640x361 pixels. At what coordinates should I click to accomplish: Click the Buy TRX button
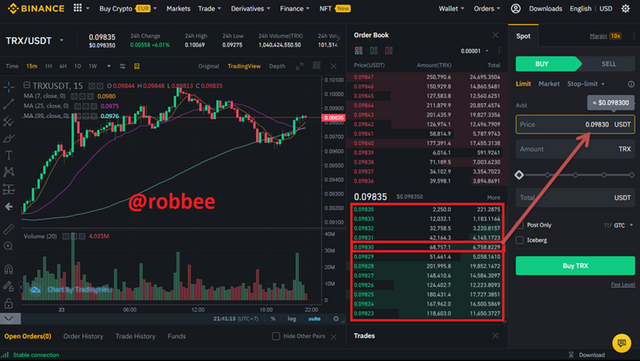[575, 266]
